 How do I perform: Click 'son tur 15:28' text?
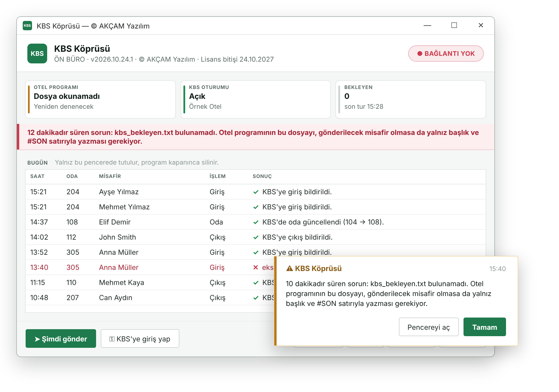click(364, 107)
